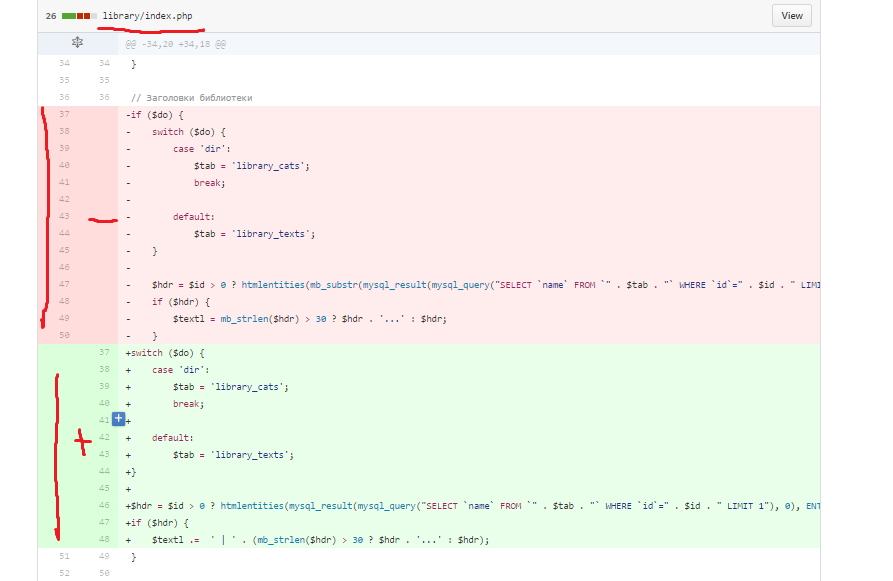Click the View button for library/index.php

(791, 16)
